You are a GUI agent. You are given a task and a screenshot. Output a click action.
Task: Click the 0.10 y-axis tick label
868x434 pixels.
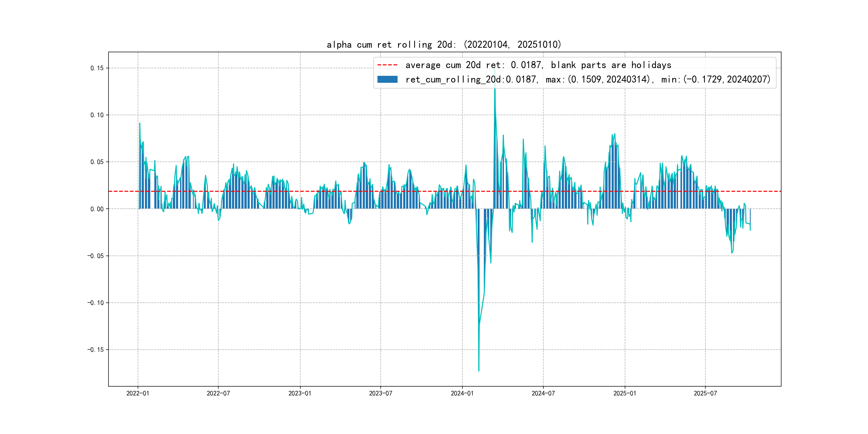pyautogui.click(x=97, y=115)
